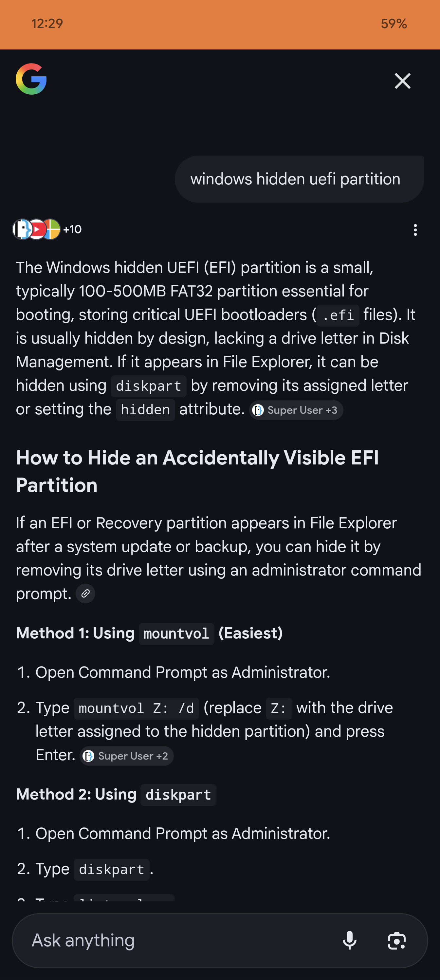Open the three-dot more options menu
The image size is (440, 980).
point(415,230)
